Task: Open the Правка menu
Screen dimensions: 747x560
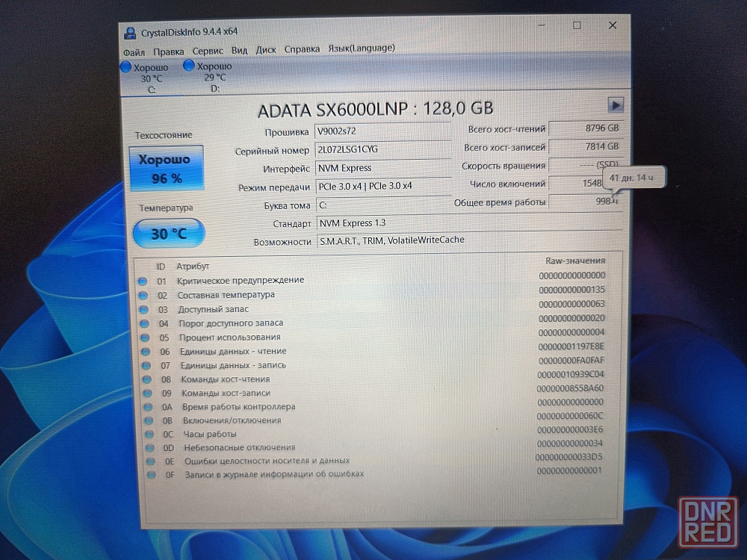Action: [x=169, y=51]
